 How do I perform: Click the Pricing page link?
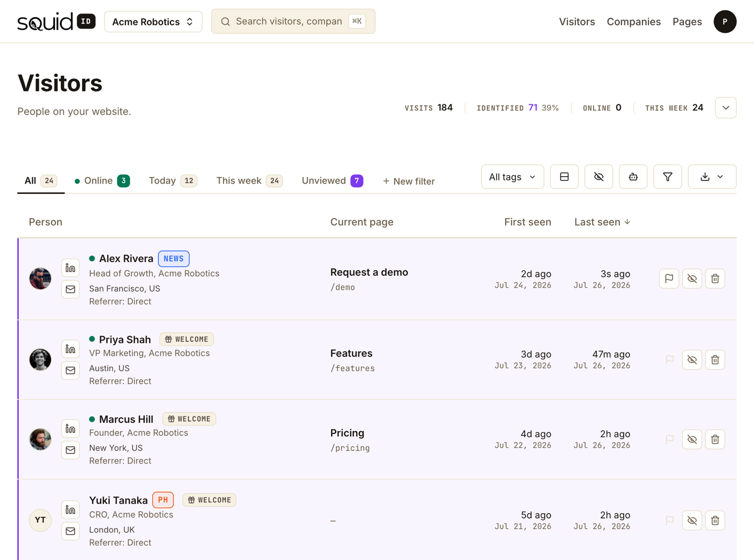347,433
